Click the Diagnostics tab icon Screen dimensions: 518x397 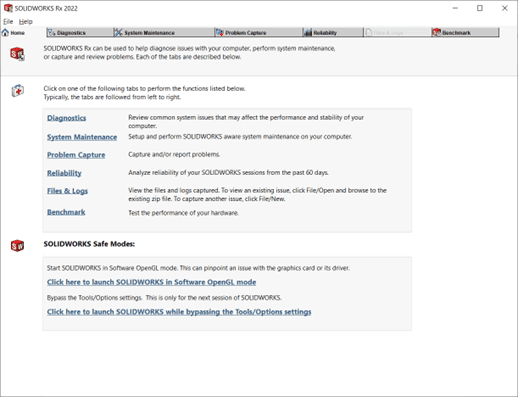51,32
